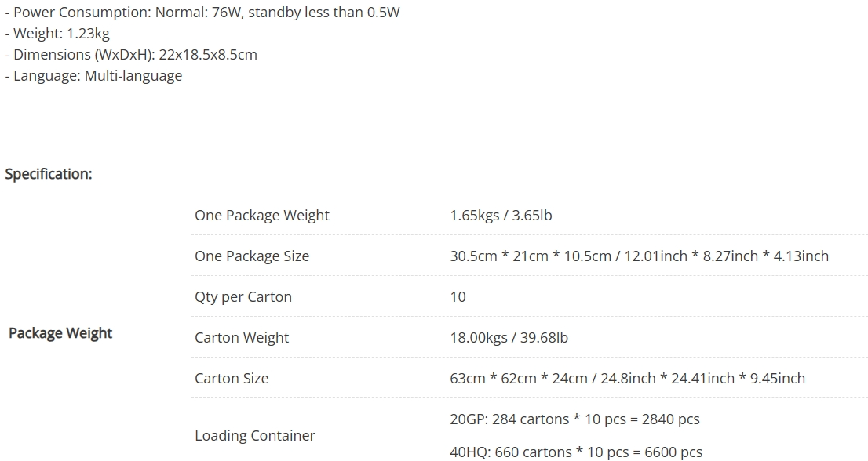This screenshot has width=868, height=461.
Task: Click the 1.65kgs / 3.65lb value
Action: coord(501,215)
